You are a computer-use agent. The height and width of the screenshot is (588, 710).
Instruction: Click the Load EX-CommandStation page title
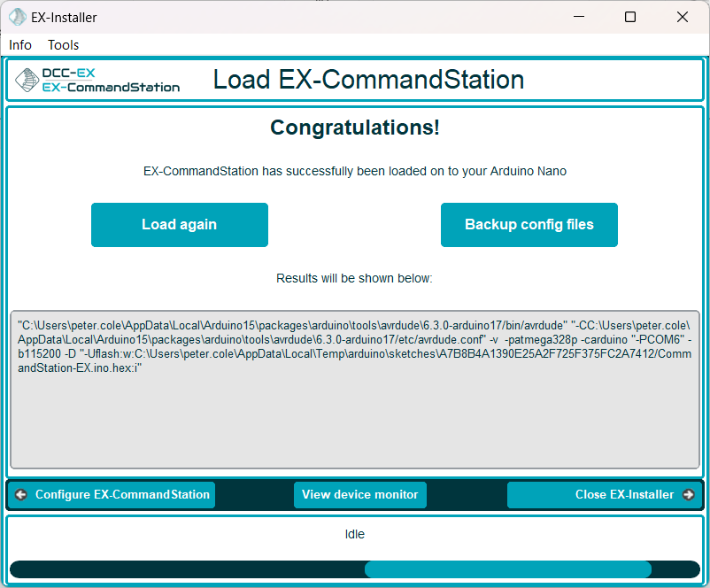pos(368,81)
